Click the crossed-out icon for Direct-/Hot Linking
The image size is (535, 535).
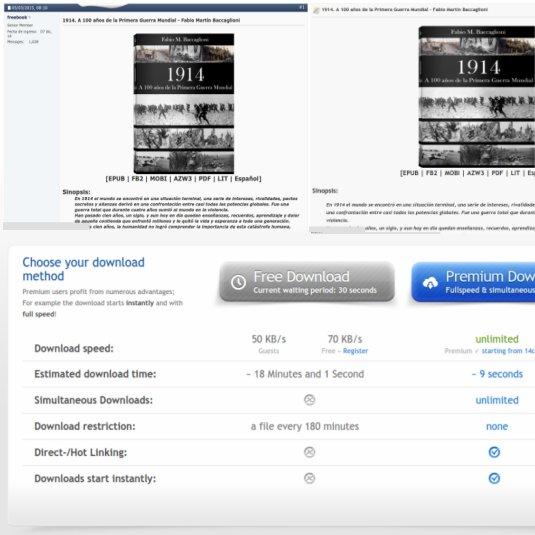tap(309, 452)
